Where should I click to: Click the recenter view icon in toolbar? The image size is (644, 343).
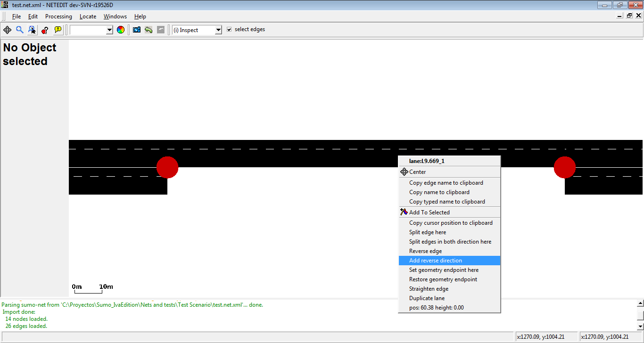click(x=8, y=30)
